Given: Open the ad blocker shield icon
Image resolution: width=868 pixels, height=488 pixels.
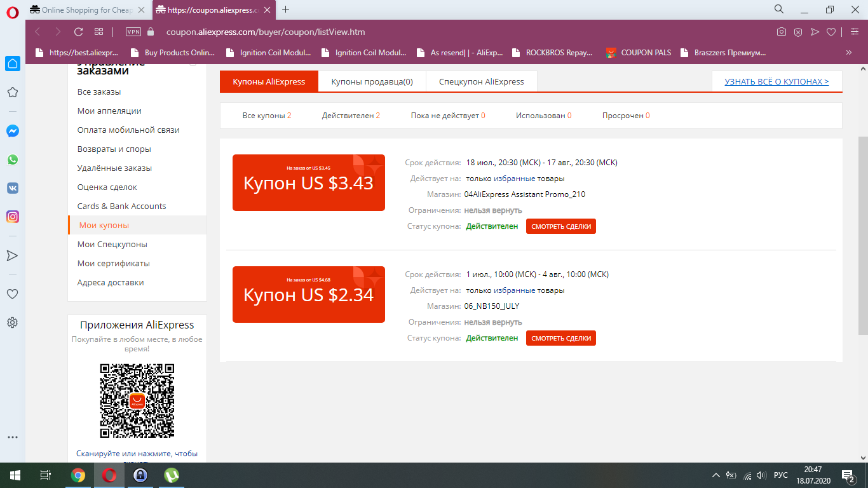Looking at the screenshot, I should (x=798, y=32).
